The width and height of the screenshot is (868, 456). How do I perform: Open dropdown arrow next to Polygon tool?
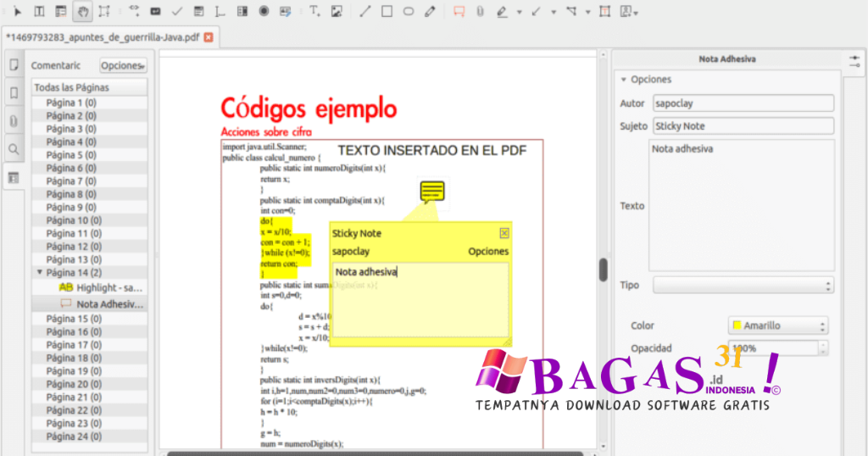point(588,12)
